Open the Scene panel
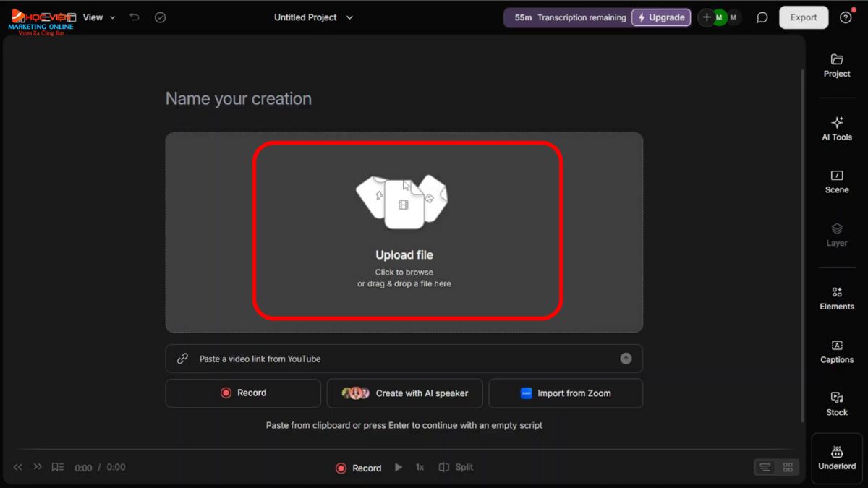 (x=837, y=181)
